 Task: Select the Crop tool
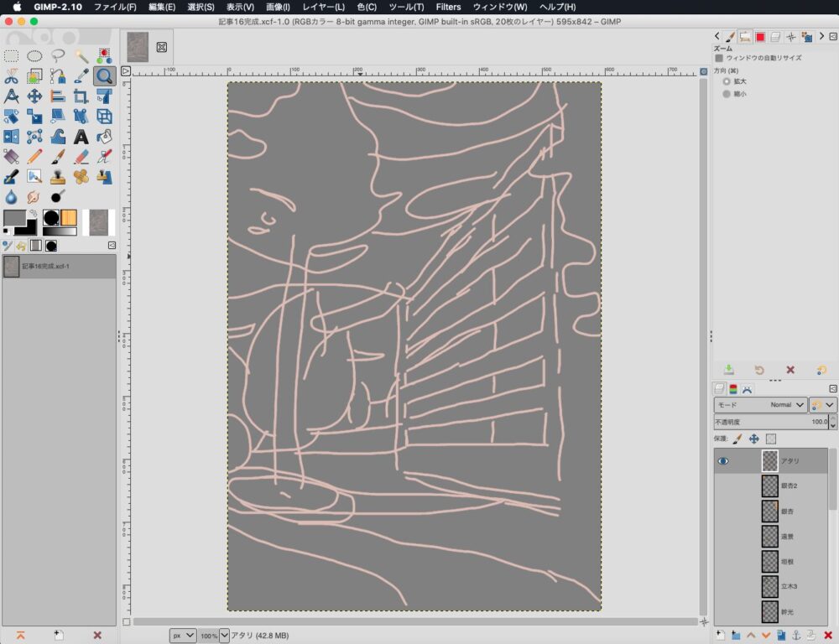coord(81,96)
